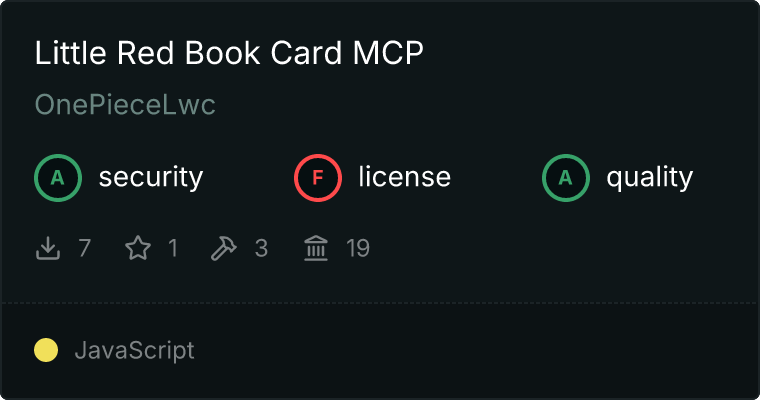760x400 pixels.
Task: Click the hammer tools icon
Action: pyautogui.click(x=223, y=248)
